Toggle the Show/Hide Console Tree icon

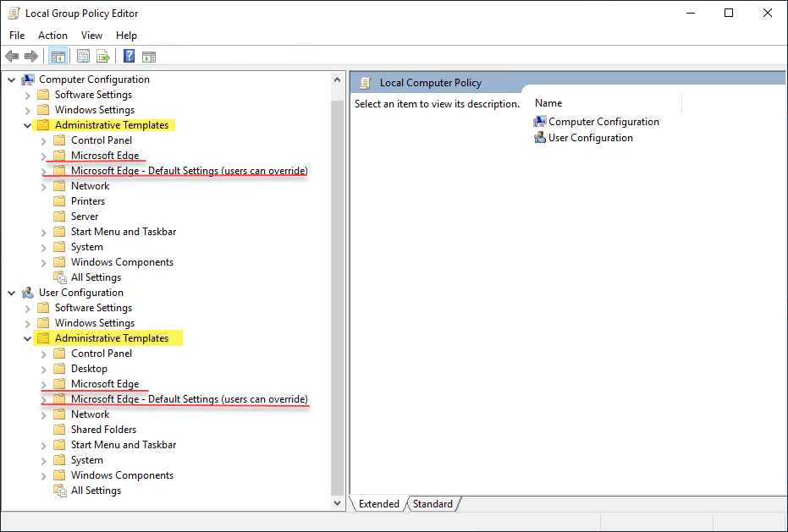[x=58, y=57]
